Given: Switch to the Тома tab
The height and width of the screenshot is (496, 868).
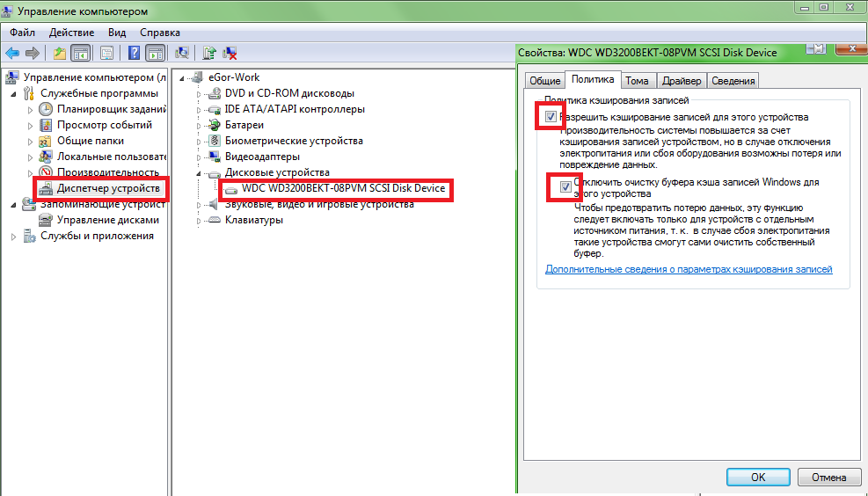Looking at the screenshot, I should click(638, 81).
